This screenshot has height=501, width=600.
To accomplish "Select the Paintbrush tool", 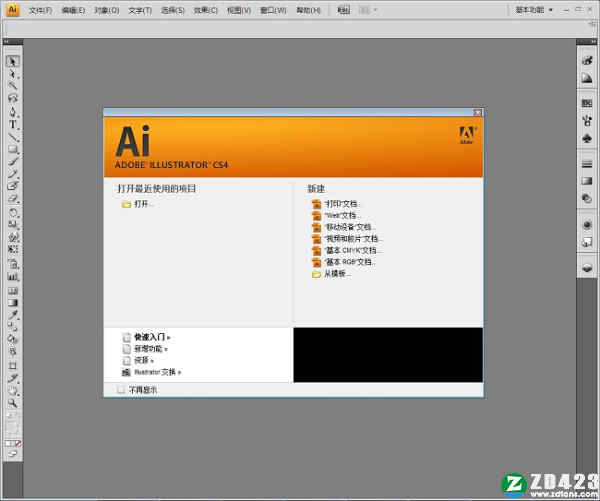I will (x=13, y=161).
